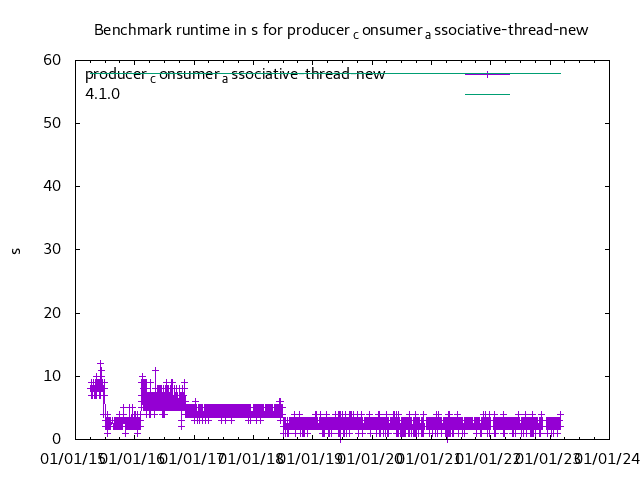The height and width of the screenshot is (480, 640).
Task: Click the 01/01/15 x-axis date label
Action: (72, 458)
